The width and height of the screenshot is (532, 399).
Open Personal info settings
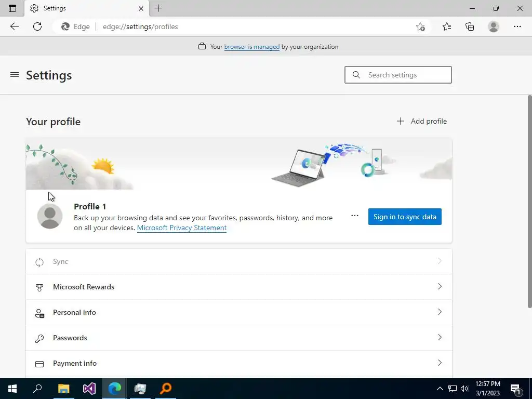pos(239,312)
